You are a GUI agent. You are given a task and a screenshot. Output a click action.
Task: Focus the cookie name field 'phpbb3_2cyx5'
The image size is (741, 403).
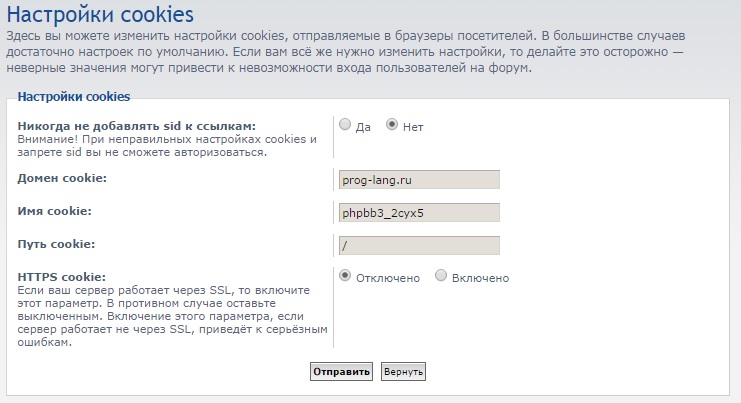click(x=419, y=213)
